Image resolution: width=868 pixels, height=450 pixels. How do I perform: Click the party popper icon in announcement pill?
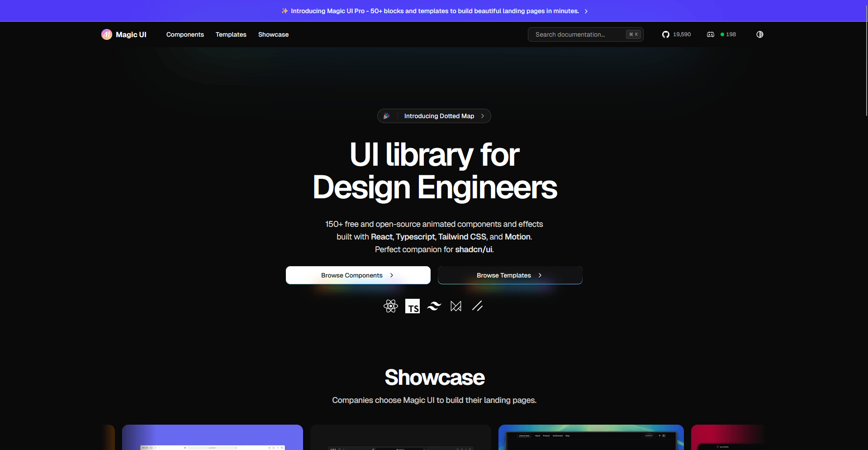[387, 116]
